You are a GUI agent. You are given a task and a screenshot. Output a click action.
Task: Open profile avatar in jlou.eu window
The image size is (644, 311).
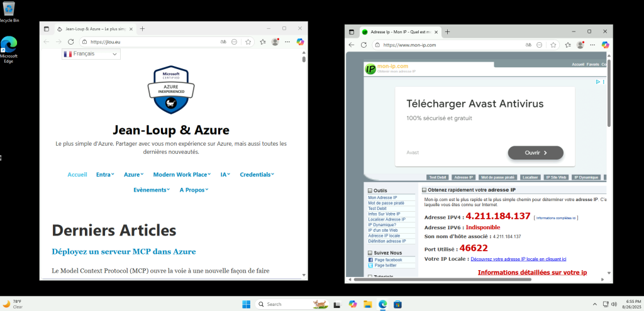point(275,42)
